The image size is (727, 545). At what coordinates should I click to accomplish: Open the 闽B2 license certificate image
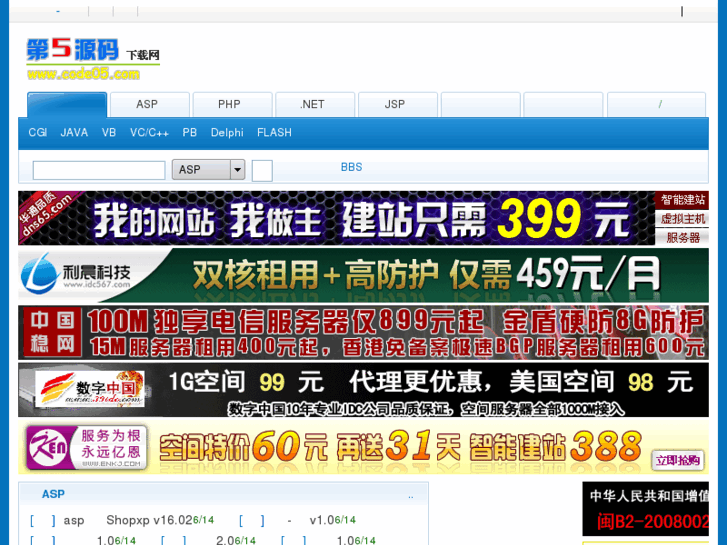tap(645, 509)
